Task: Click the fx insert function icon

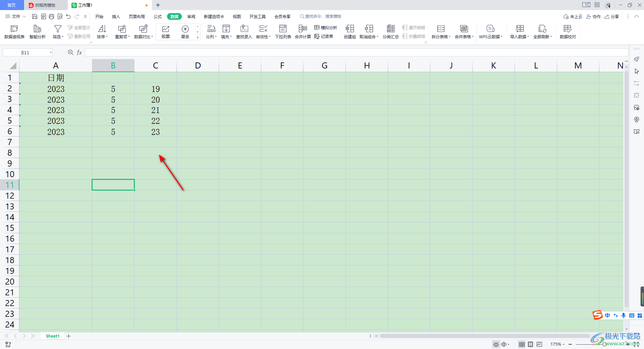Action: (79, 52)
